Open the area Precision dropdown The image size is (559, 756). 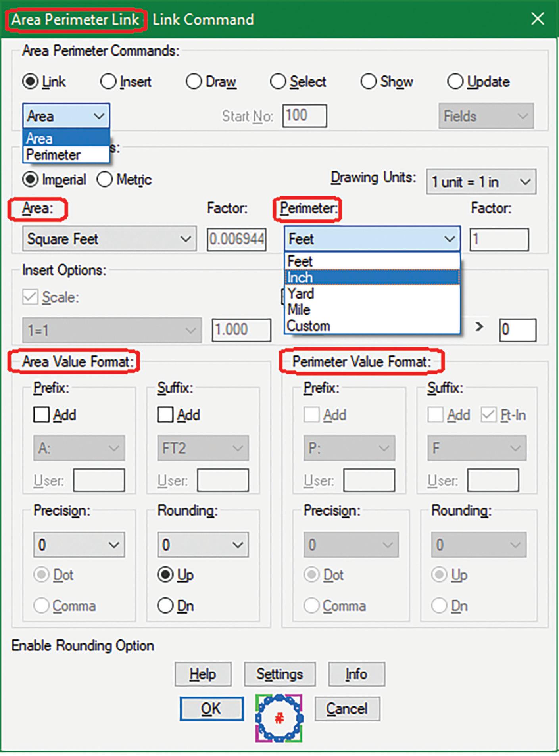click(79, 545)
